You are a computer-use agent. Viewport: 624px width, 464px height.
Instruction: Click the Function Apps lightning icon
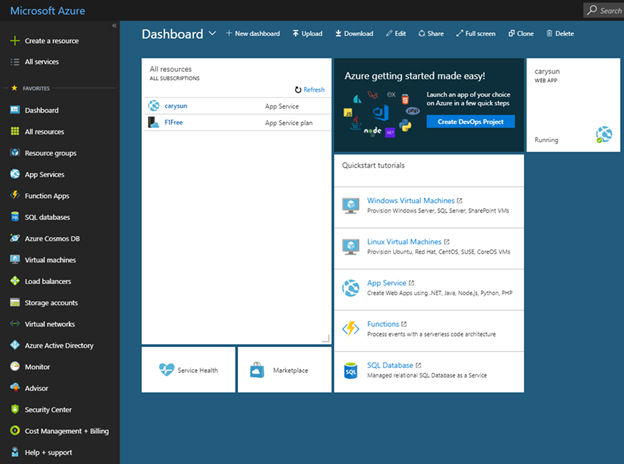14,196
